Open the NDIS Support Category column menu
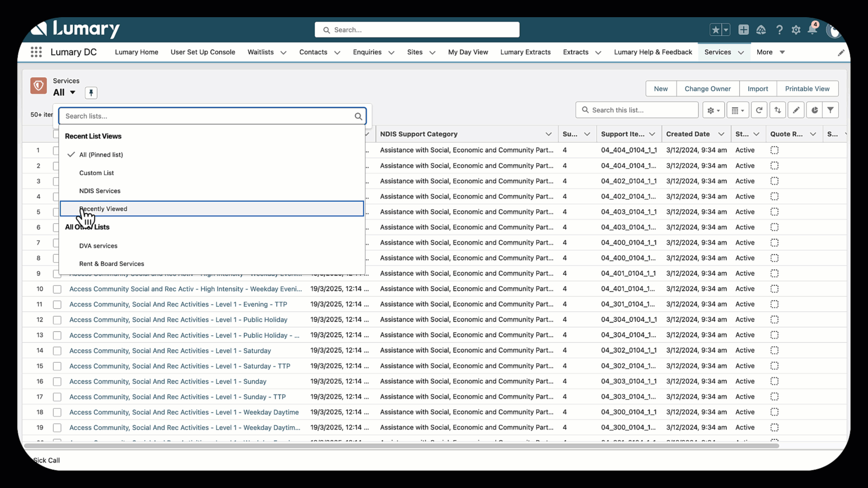 pyautogui.click(x=548, y=134)
